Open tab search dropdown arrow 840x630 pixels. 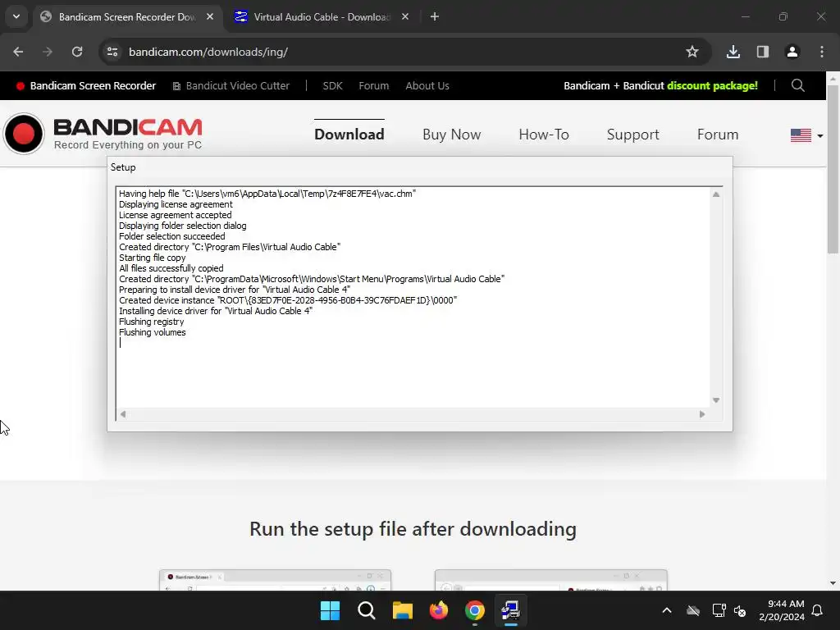coord(16,16)
